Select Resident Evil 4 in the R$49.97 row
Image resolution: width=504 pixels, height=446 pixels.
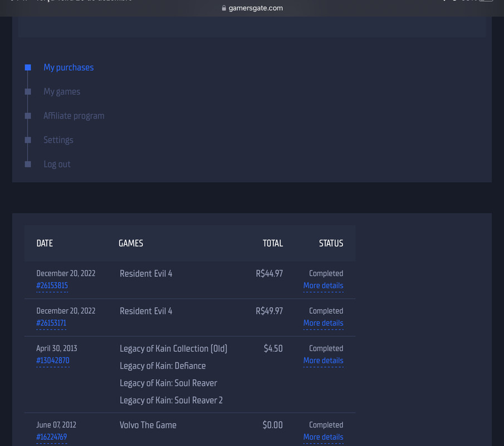pos(146,311)
